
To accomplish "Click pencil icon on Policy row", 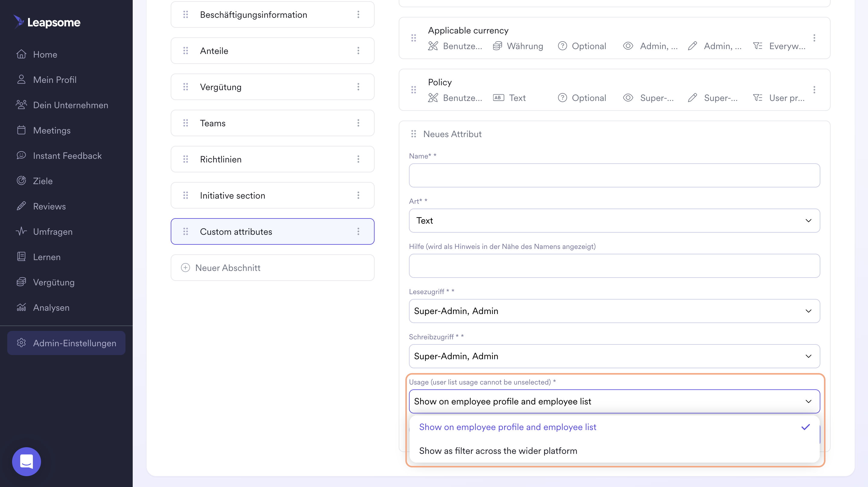I will [692, 98].
